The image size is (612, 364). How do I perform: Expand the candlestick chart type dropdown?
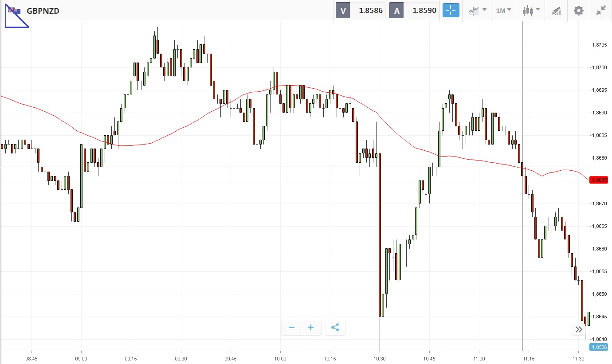531,11
